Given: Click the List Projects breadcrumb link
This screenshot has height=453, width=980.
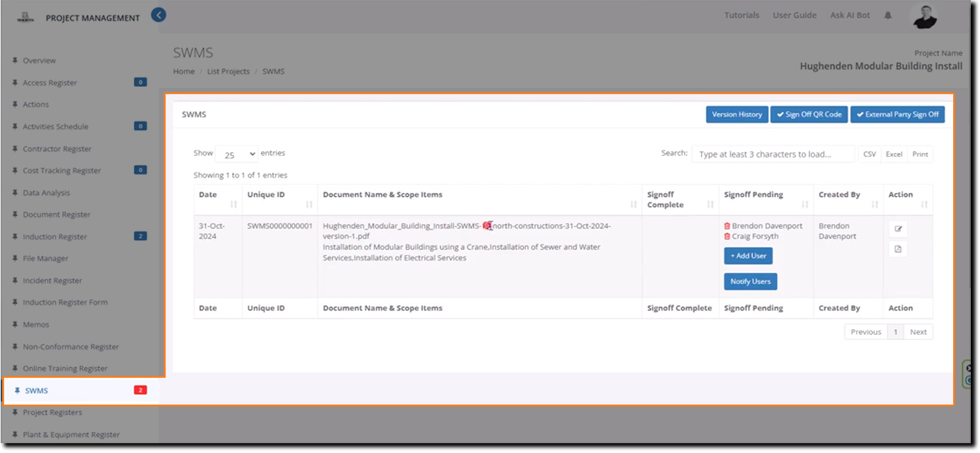Looking at the screenshot, I should 229,71.
